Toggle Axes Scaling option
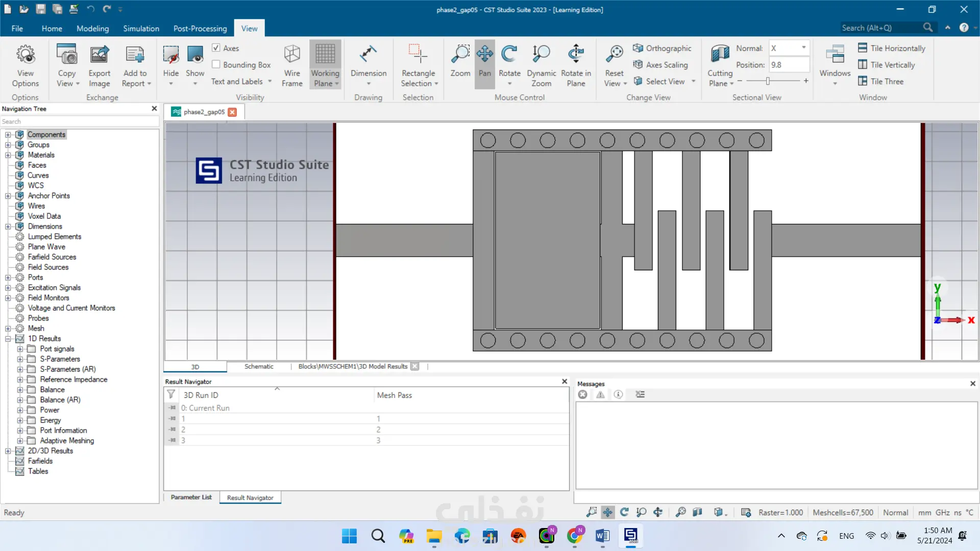980x551 pixels. tap(660, 65)
